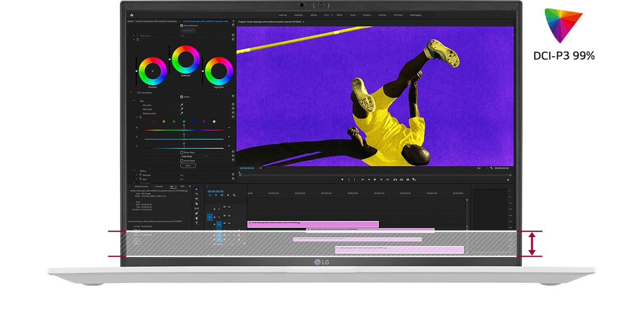Select the Selection tool in the timeline toolbar
The height and width of the screenshot is (334, 644).
(197, 190)
